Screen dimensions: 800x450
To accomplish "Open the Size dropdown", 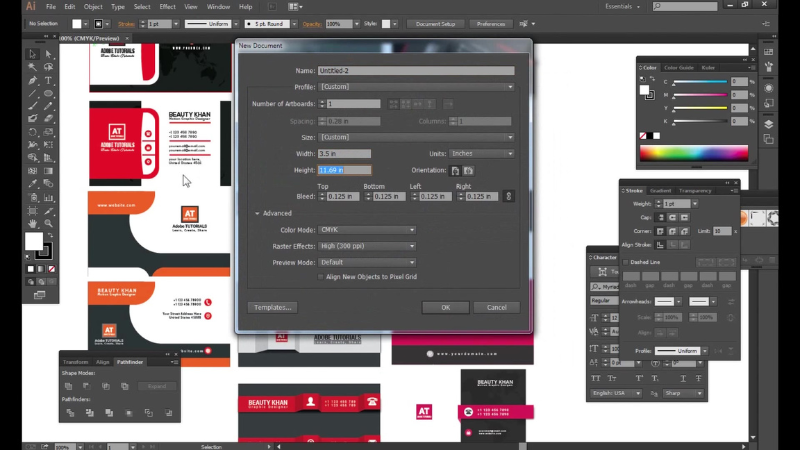I will pyautogui.click(x=416, y=137).
